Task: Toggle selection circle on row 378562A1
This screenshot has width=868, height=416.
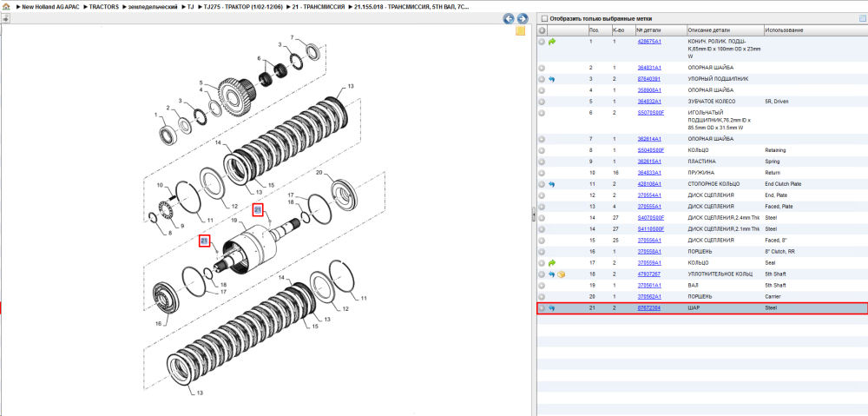Action: (x=542, y=297)
